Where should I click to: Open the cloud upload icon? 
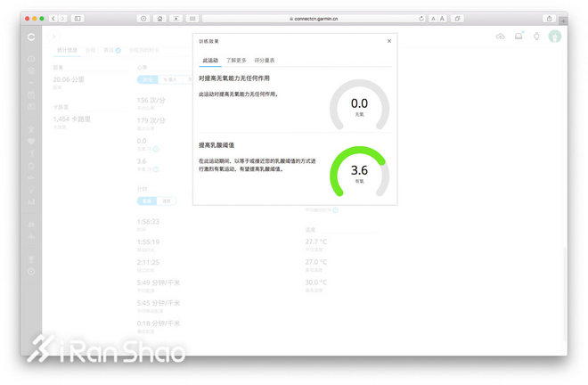pos(501,37)
